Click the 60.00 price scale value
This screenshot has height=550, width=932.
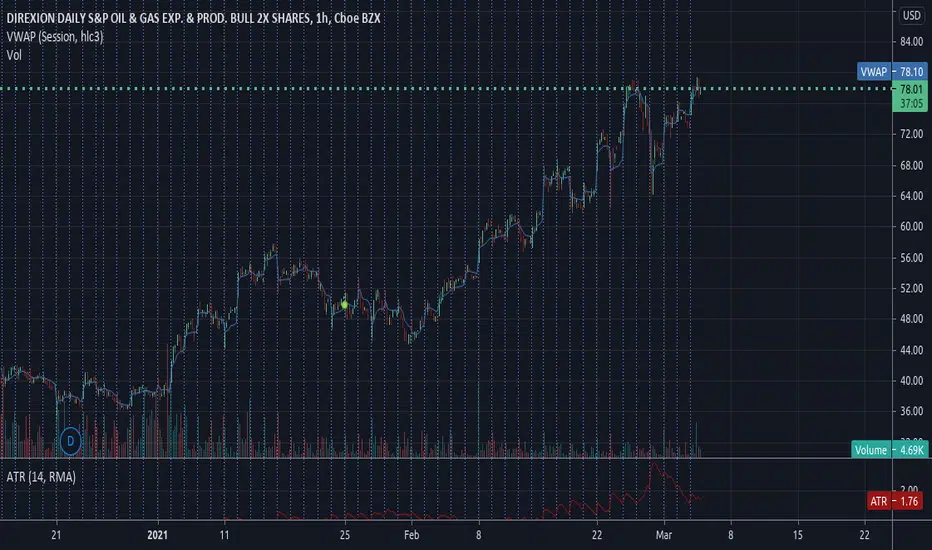[911, 227]
